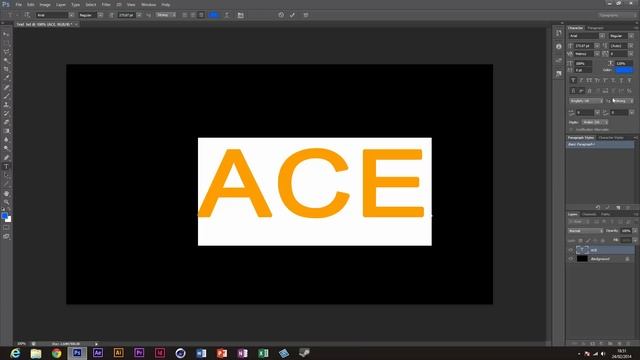
Task: Open the File menu
Action: tap(19, 4)
